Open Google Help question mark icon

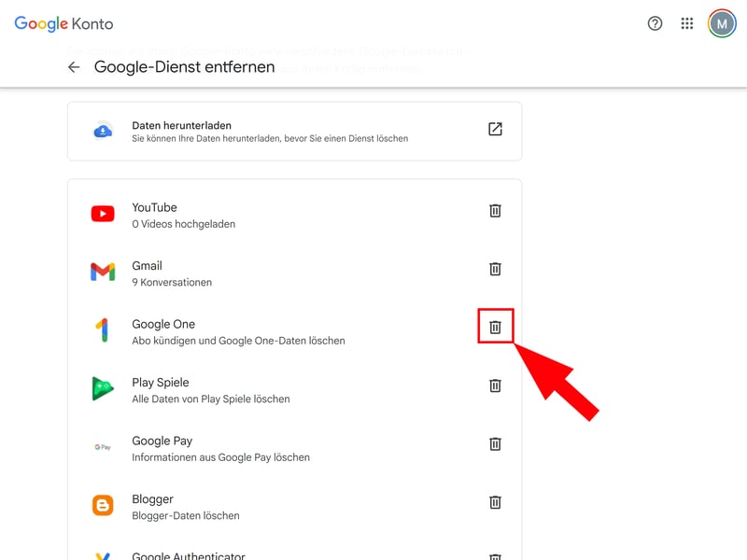pyautogui.click(x=655, y=23)
